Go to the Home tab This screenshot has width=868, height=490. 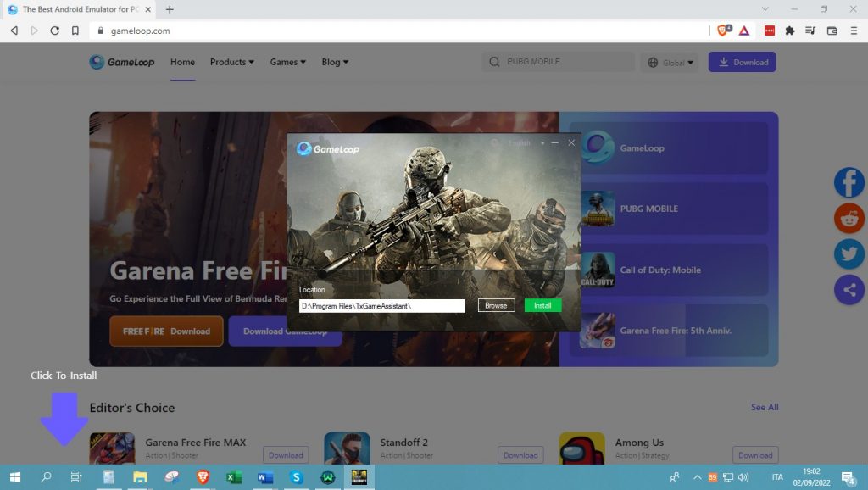click(x=182, y=62)
